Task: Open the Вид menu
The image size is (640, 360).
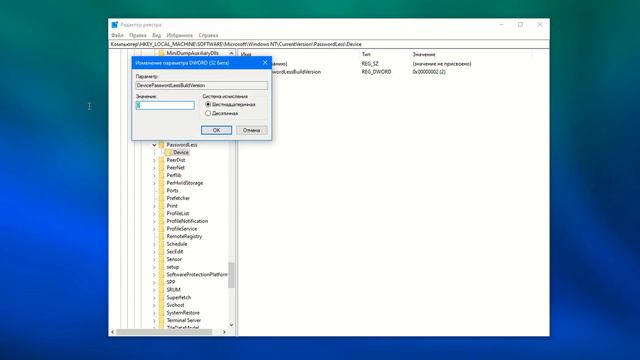Action: (157, 36)
